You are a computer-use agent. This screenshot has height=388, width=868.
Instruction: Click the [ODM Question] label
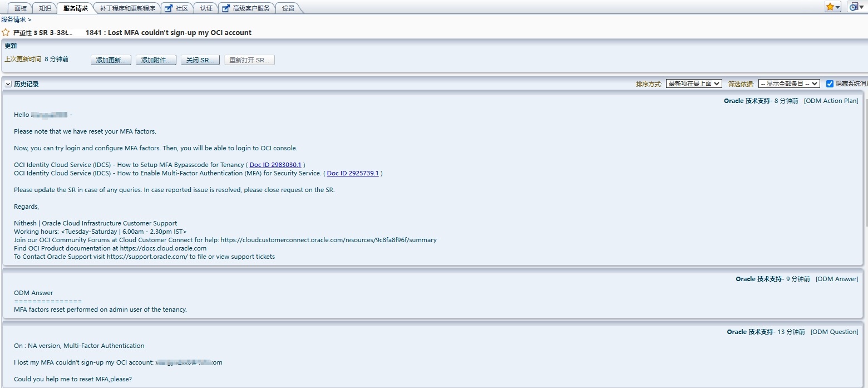pos(835,332)
